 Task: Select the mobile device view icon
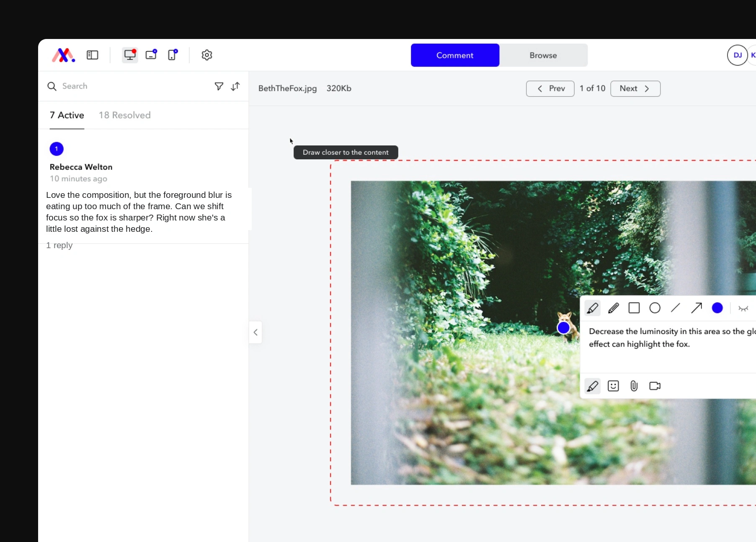pyautogui.click(x=173, y=55)
